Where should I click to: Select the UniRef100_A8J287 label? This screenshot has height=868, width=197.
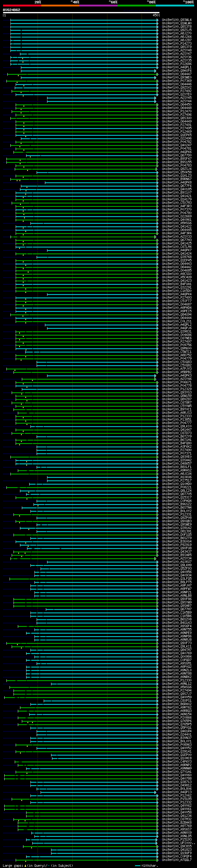176,40
